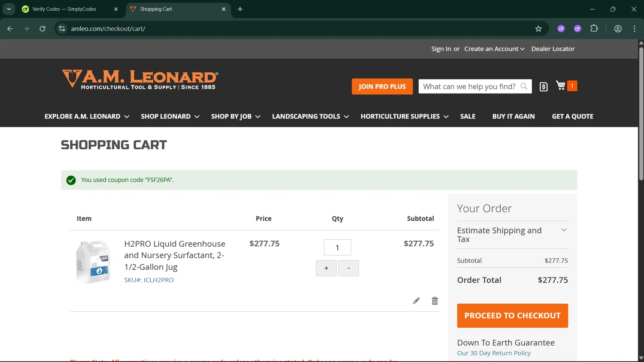Click the second purple extension icon
This screenshot has height=362, width=644.
point(577,29)
